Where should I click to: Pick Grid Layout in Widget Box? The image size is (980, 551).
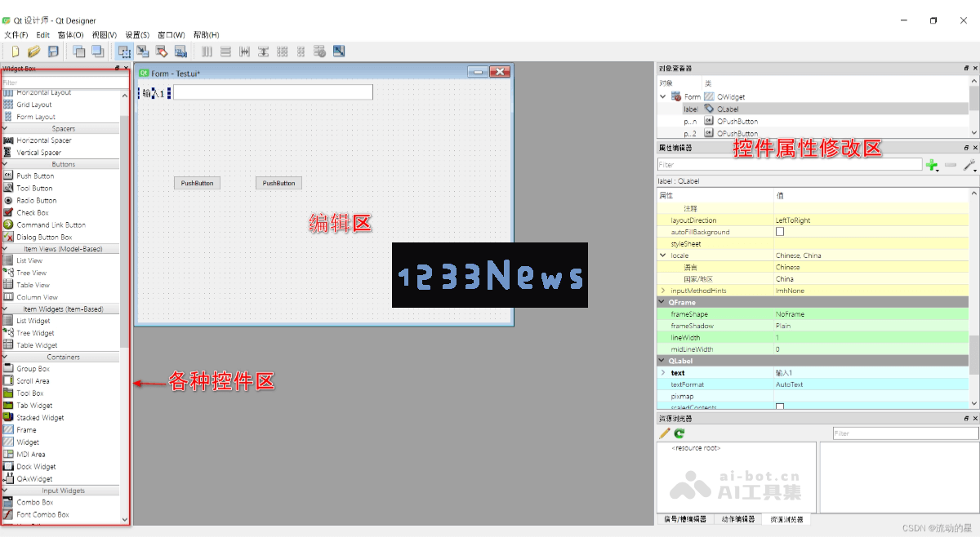34,104
